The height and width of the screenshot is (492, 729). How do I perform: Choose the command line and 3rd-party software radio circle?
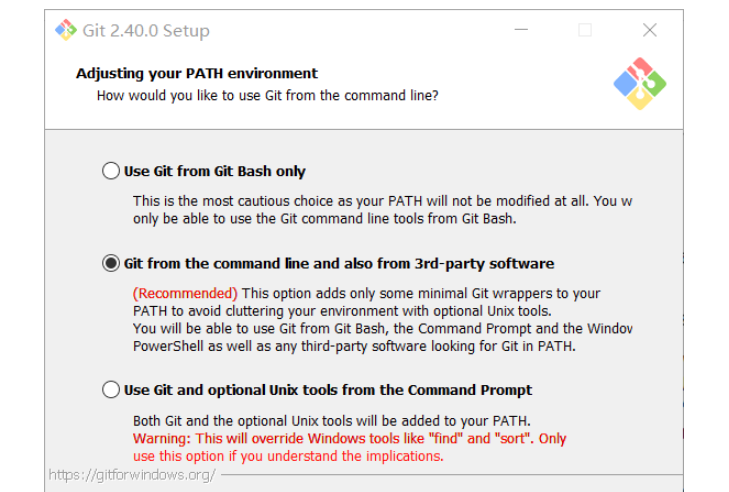click(111, 263)
